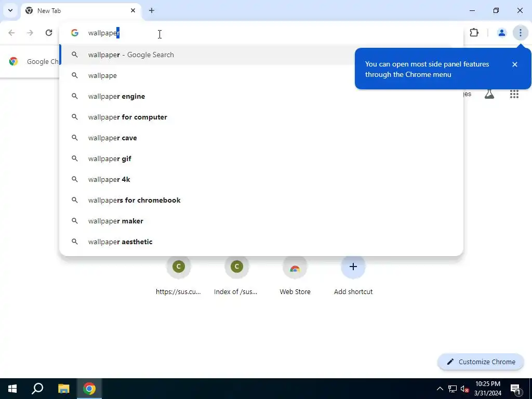
Task: Focus the address bar with wallpaper text
Action: [x=261, y=33]
